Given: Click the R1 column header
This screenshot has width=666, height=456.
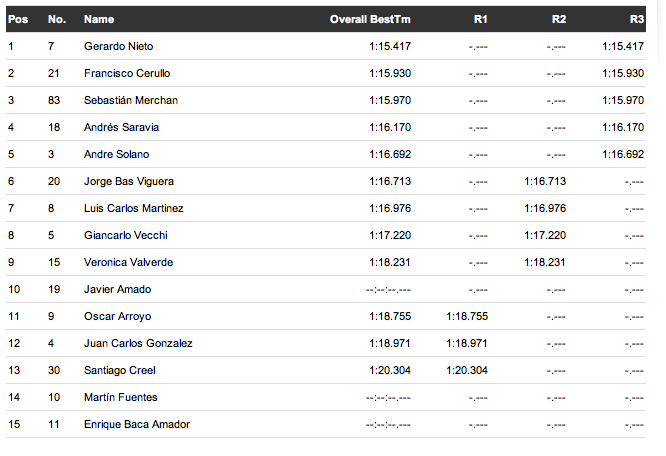Looking at the screenshot, I should [481, 19].
